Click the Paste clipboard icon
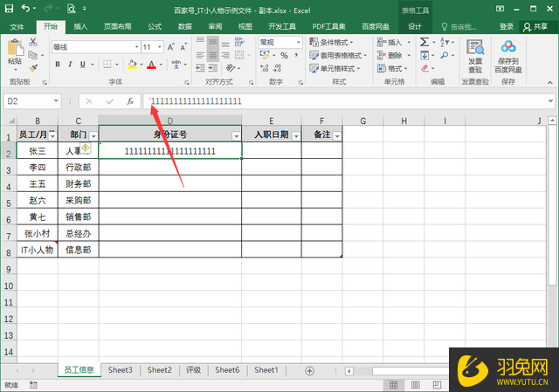559x392 pixels. point(15,48)
